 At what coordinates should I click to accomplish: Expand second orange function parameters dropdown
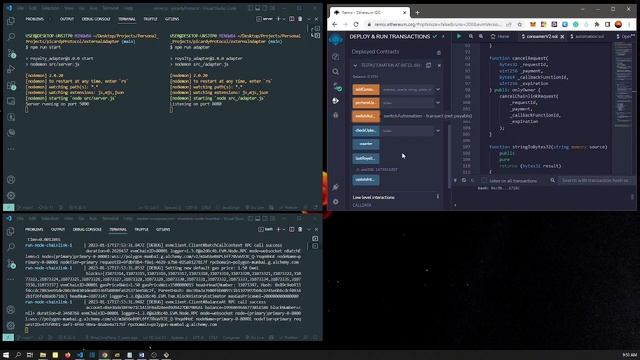coord(438,103)
